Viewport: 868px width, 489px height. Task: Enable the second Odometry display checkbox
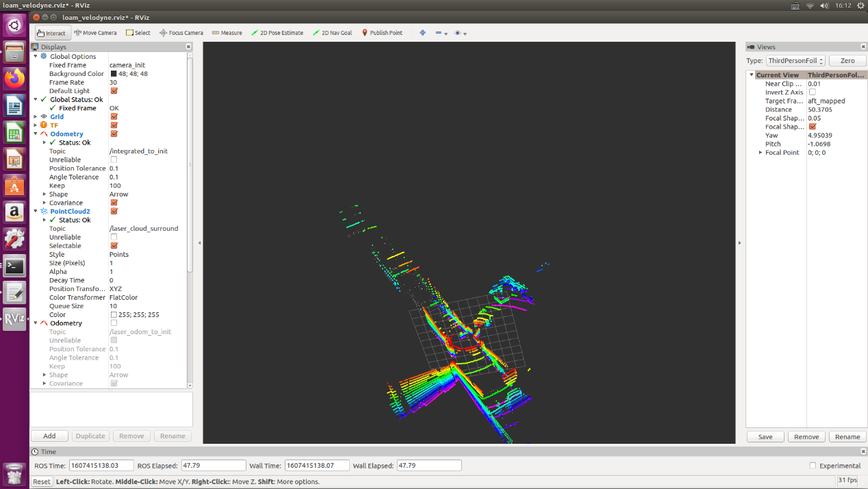[x=114, y=323]
